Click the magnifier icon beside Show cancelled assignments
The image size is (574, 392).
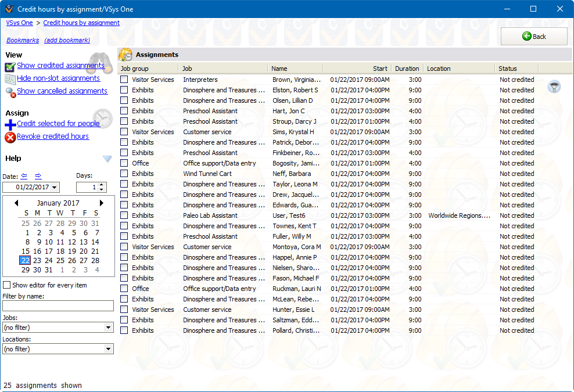coord(9,91)
